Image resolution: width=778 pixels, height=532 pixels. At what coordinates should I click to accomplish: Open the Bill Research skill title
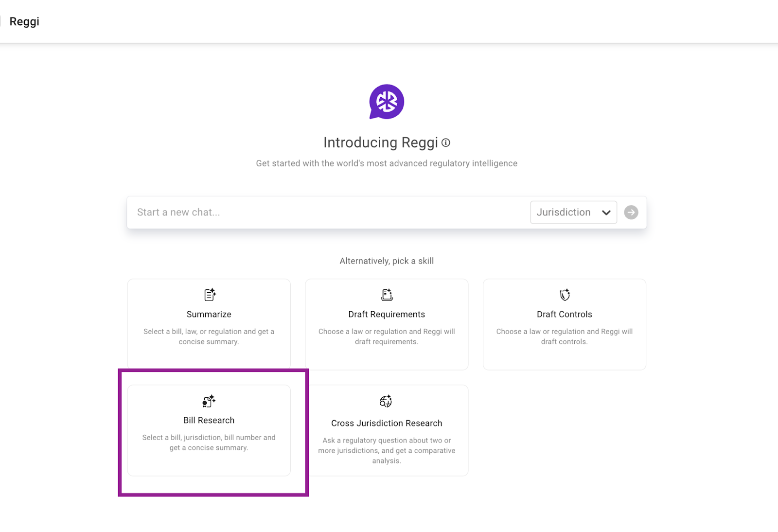(x=209, y=420)
